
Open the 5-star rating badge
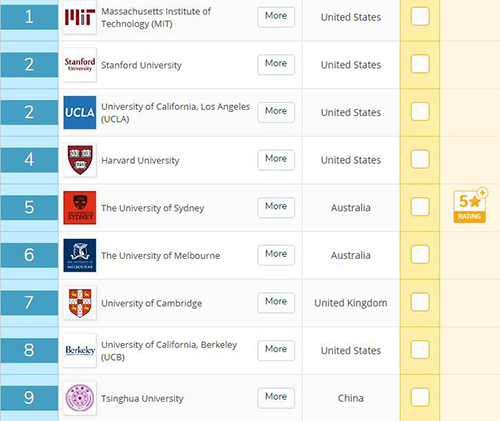[470, 206]
